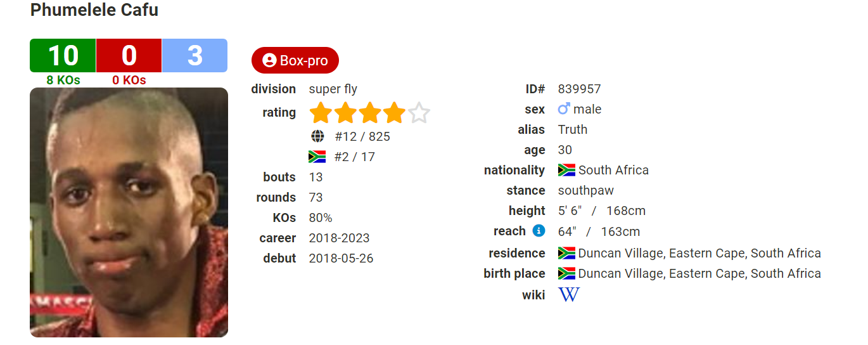This screenshot has width=868, height=345.
Task: Open Phumelele Cafu's profile photo
Action: point(129,212)
